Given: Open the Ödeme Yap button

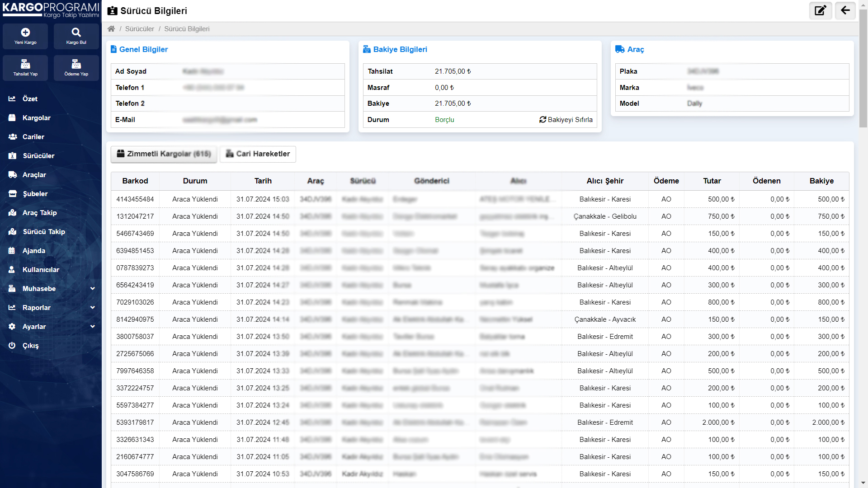Looking at the screenshot, I should pos(76,68).
